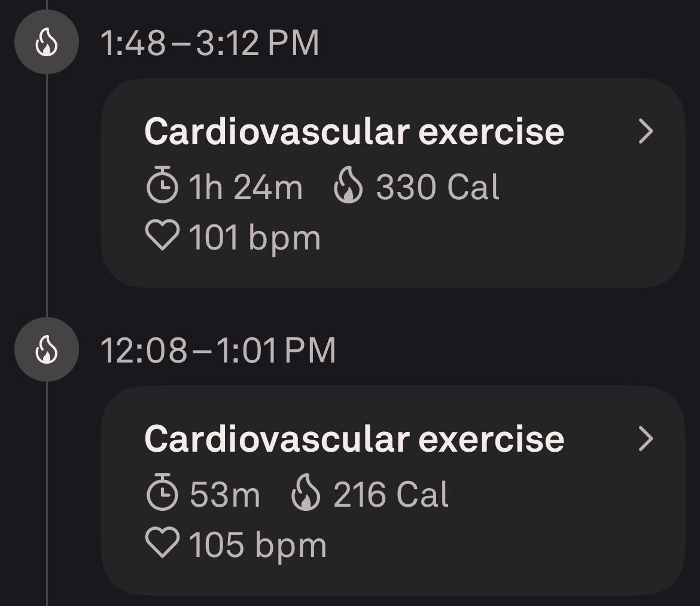Click the 12:08–1:01 PM time label

click(x=218, y=351)
